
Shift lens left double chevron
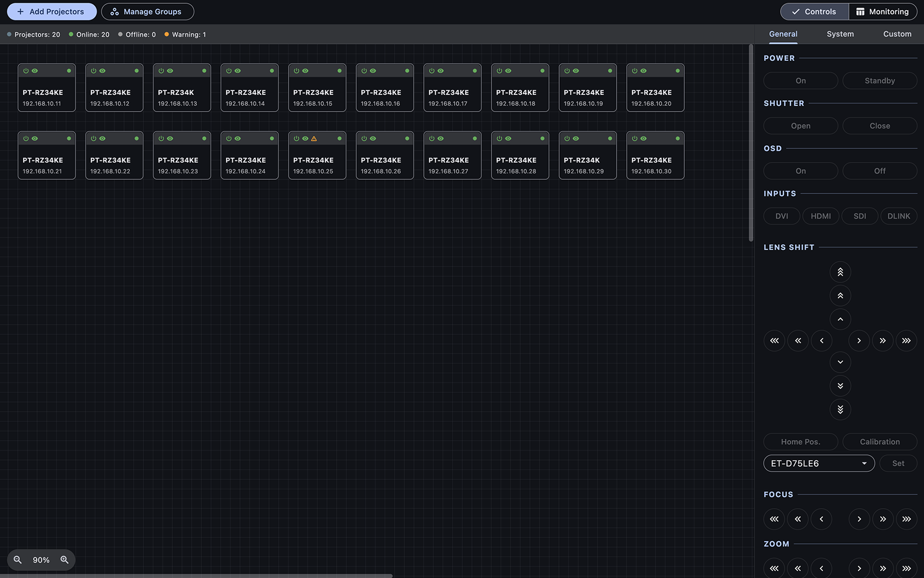click(x=798, y=341)
